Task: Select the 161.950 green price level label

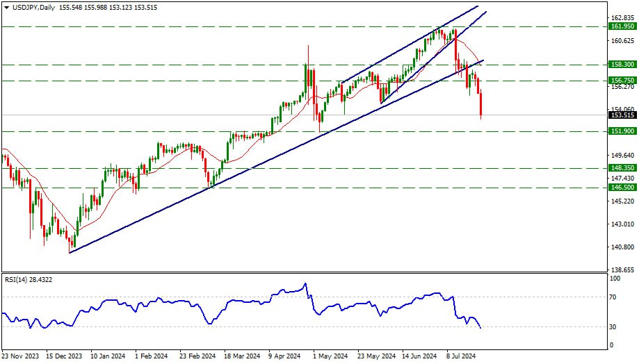Action: pos(622,26)
